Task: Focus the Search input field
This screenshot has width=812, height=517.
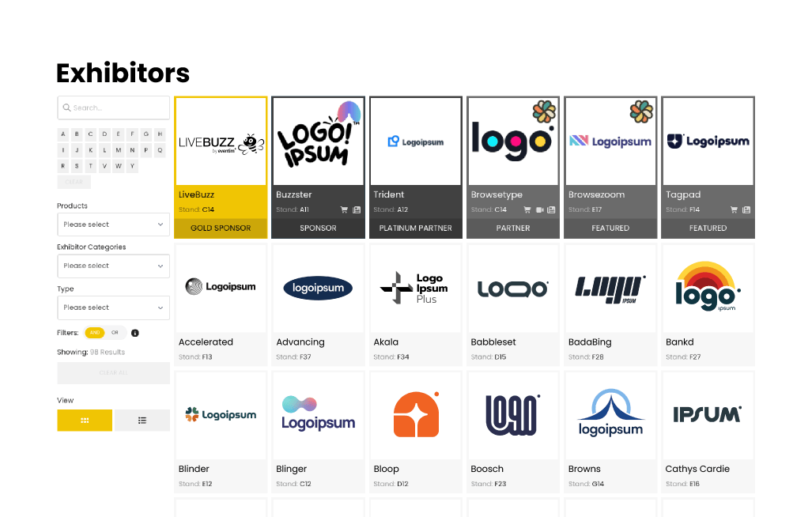Action: pos(113,108)
